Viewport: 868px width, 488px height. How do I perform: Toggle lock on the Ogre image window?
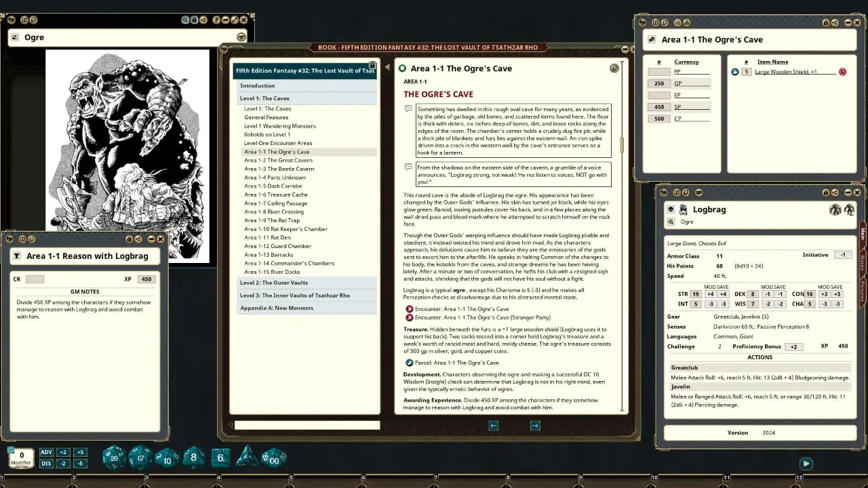click(195, 20)
